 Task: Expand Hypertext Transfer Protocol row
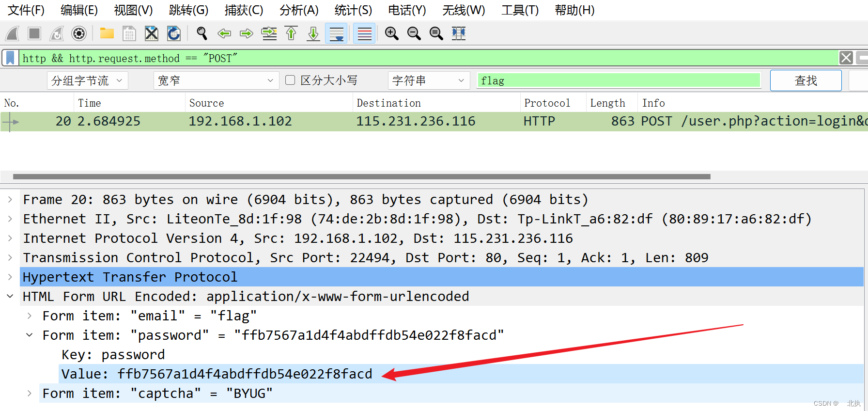[x=10, y=277]
